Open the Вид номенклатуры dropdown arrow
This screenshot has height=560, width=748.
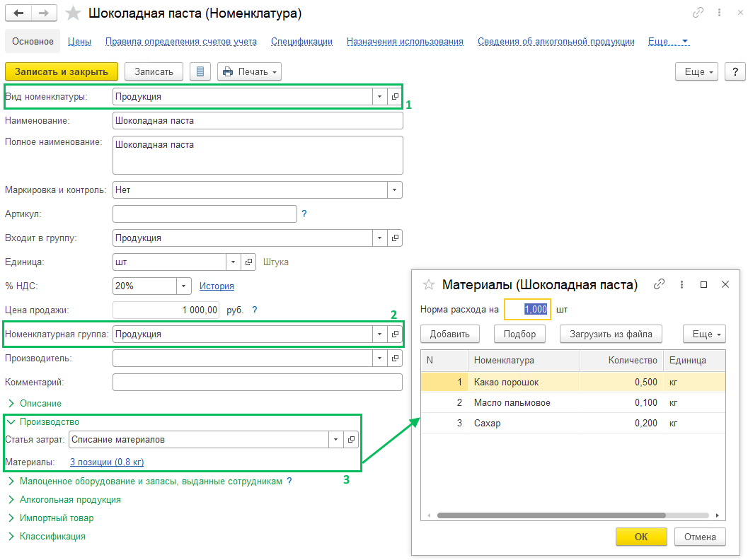tap(380, 97)
